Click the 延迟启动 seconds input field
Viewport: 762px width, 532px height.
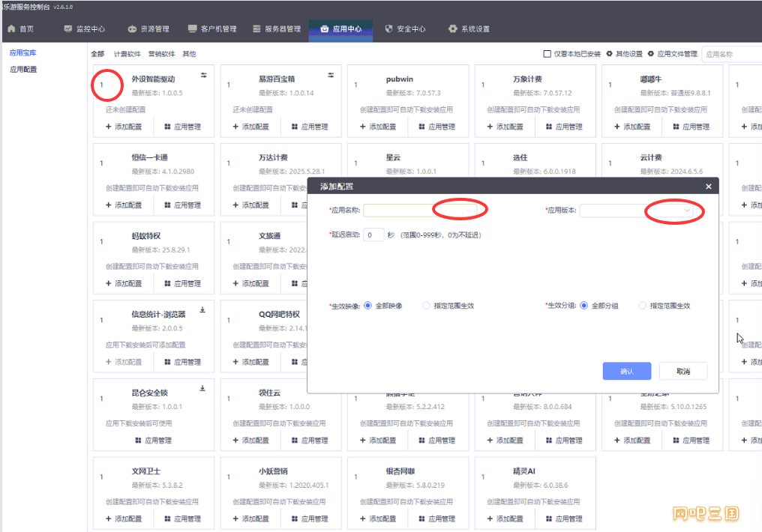(x=373, y=235)
